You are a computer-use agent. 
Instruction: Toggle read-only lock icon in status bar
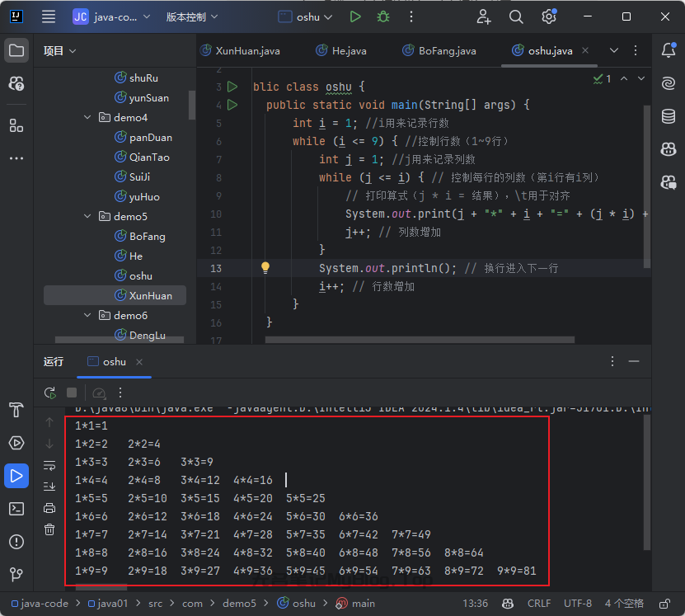(664, 604)
